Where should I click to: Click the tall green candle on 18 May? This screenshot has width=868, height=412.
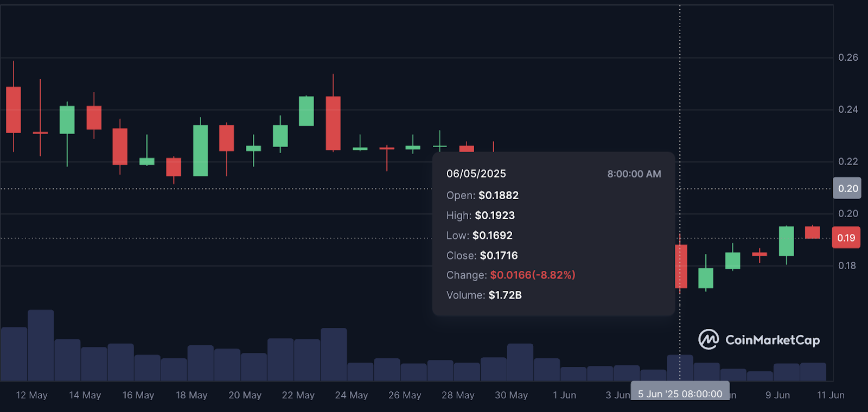point(201,150)
